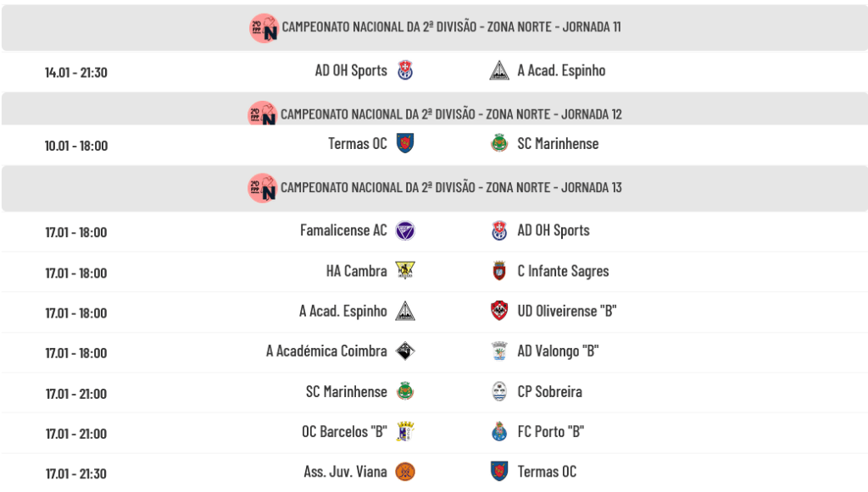Open the Jornada 12 header title
The width and height of the screenshot is (868, 492).
[451, 114]
